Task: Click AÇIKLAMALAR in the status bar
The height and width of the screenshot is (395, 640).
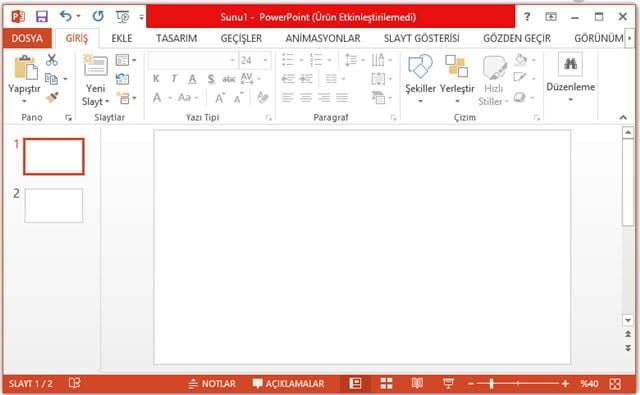Action: [288, 384]
